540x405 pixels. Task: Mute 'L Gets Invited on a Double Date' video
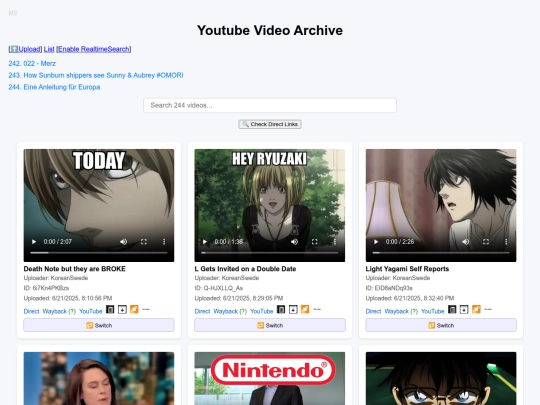tap(294, 242)
